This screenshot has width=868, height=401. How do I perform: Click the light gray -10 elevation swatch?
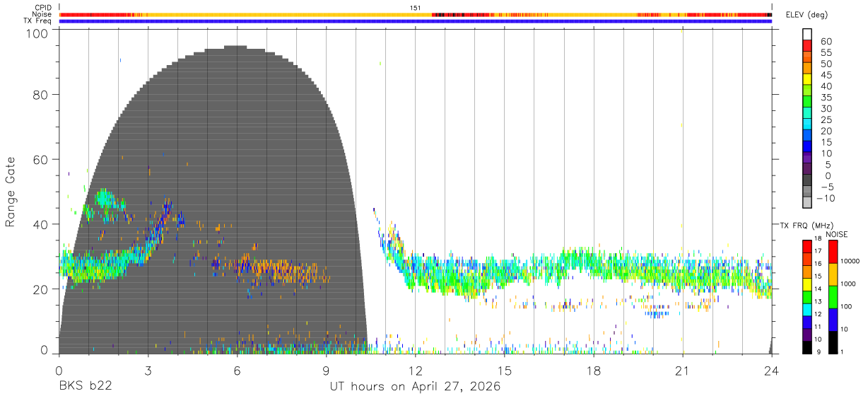click(807, 202)
